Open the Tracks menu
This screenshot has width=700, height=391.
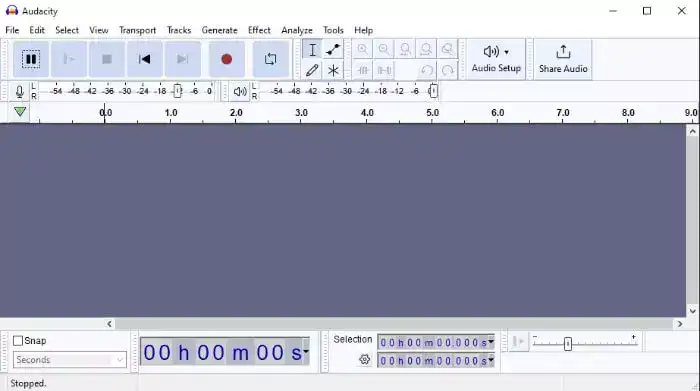[x=179, y=30]
